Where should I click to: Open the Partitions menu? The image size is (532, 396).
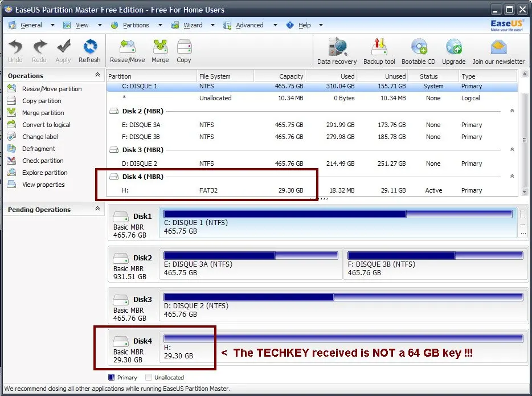pos(136,25)
